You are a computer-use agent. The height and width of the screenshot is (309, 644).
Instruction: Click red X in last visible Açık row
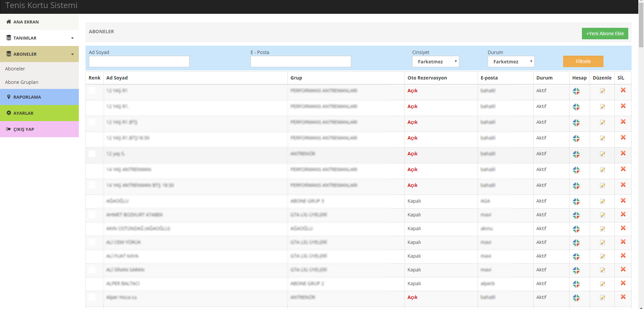coord(623,297)
